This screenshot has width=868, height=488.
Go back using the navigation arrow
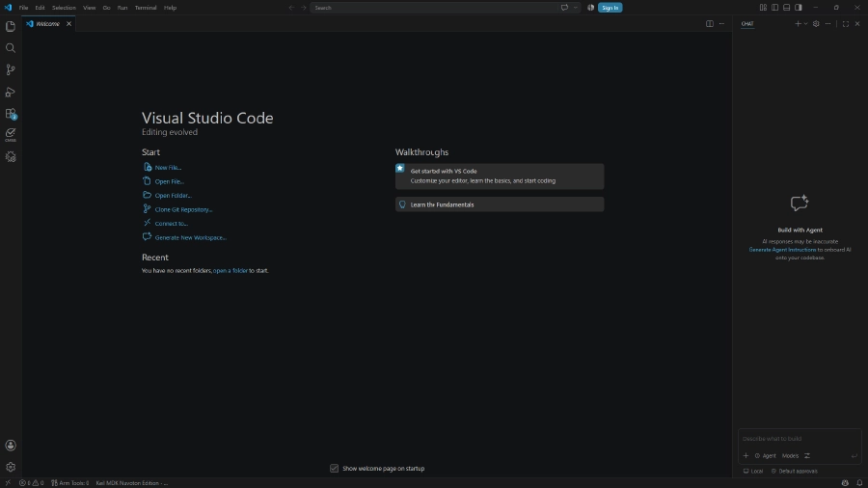(x=291, y=8)
